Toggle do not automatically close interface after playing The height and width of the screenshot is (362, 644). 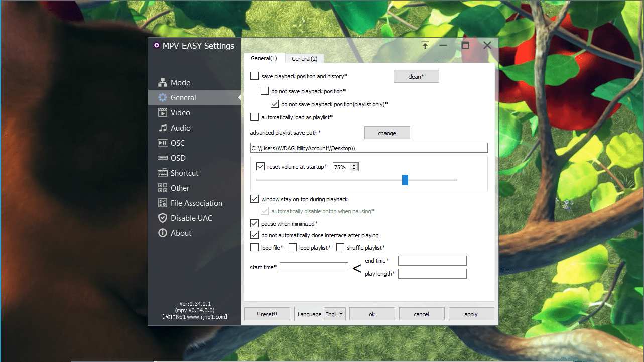tap(254, 235)
